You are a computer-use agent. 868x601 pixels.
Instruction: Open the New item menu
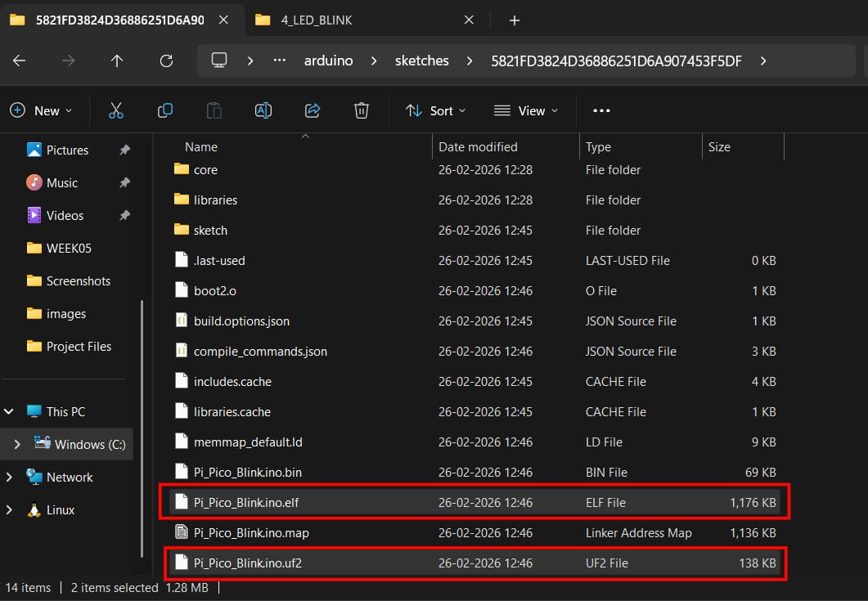coord(42,110)
